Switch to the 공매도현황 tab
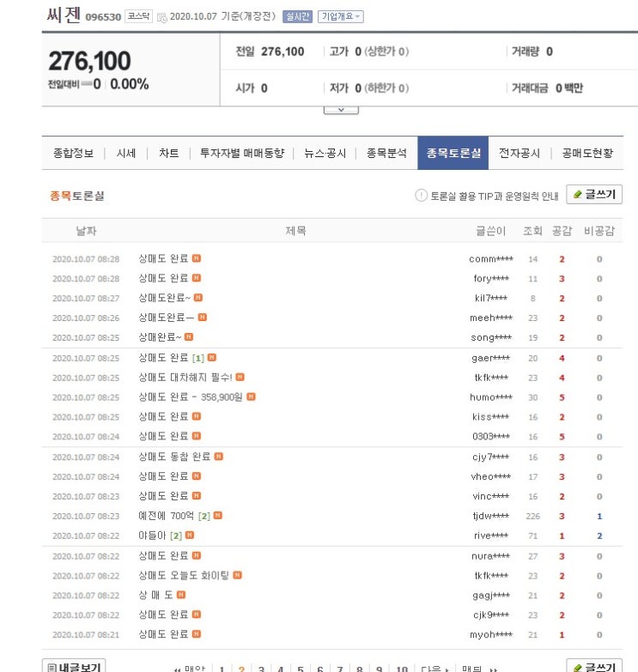 (x=587, y=153)
